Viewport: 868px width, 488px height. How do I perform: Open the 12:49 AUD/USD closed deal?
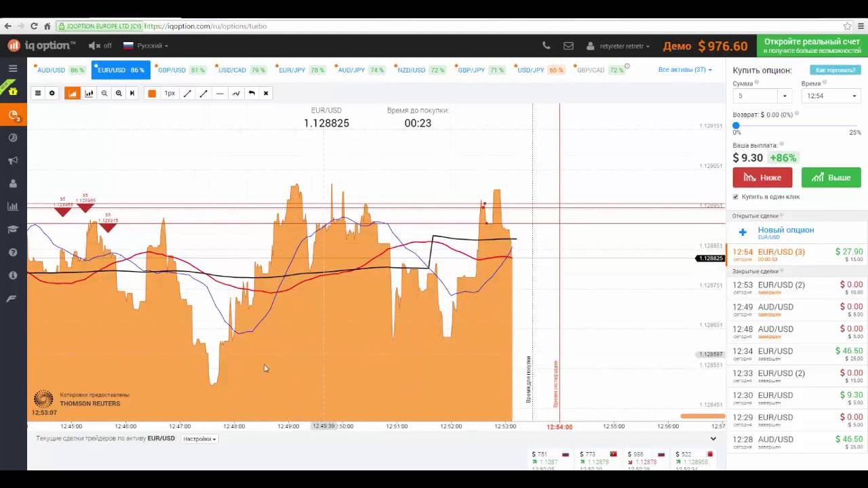797,310
